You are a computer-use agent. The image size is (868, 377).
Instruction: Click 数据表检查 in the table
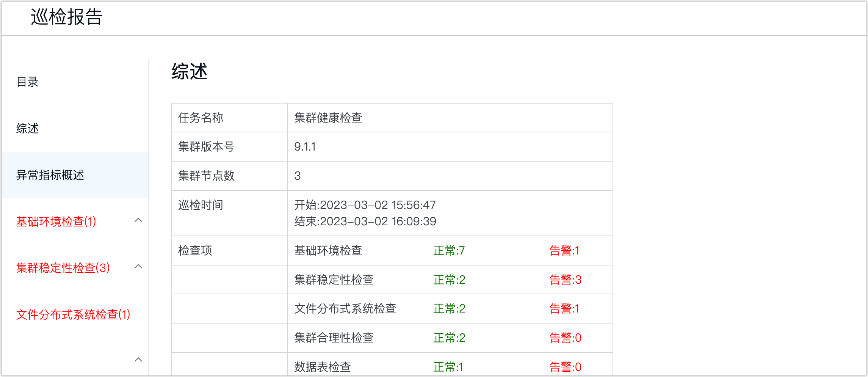tap(323, 367)
